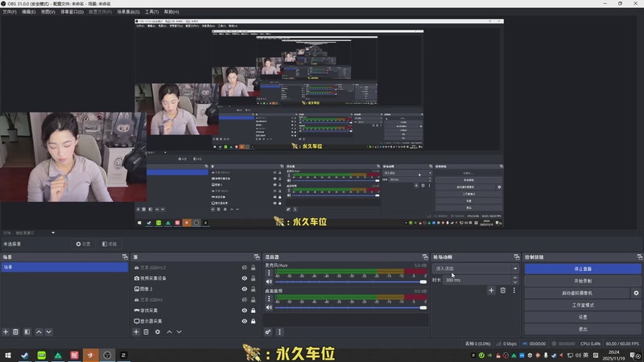
Task: Open Windows Start button on taskbar
Action: 8,355
